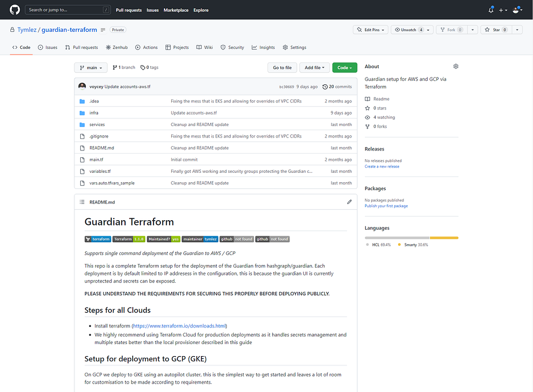Screen dimensions: 533x392
Task: Open the plus create-new menu
Action: pyautogui.click(x=503, y=10)
